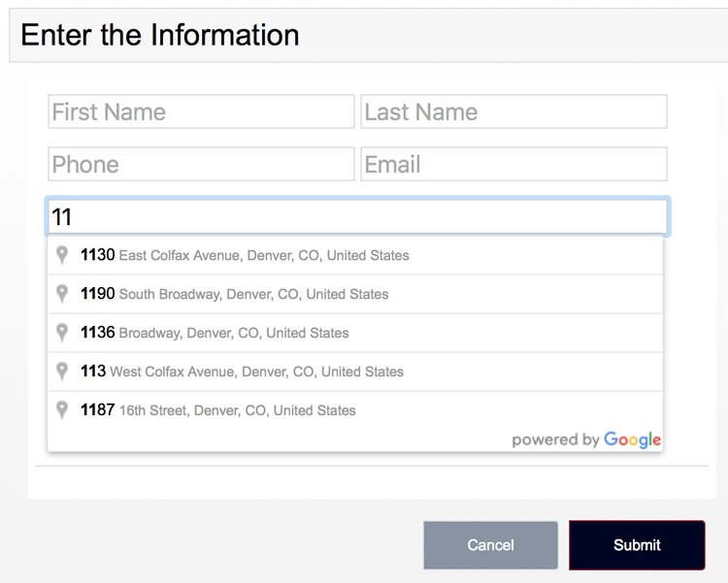Select 1187 16th Street suggestion

point(355,410)
